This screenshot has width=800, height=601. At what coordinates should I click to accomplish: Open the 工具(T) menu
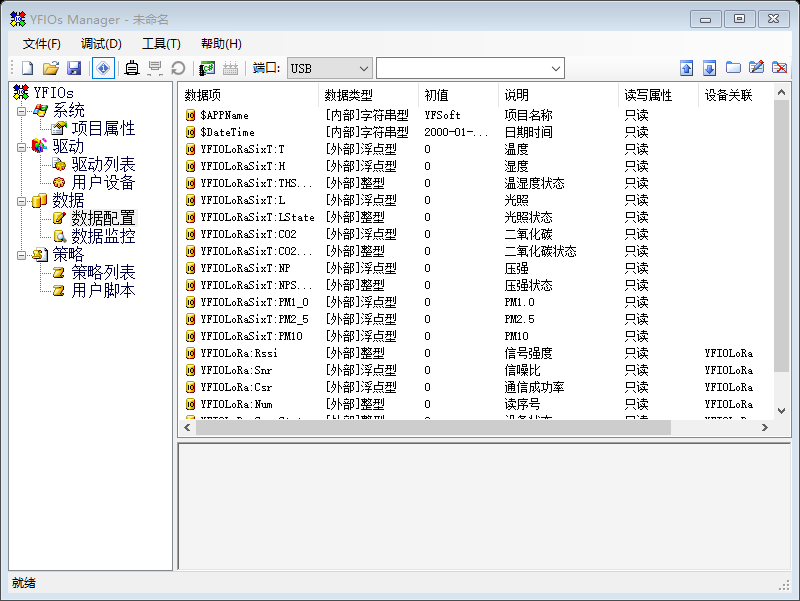click(161, 44)
